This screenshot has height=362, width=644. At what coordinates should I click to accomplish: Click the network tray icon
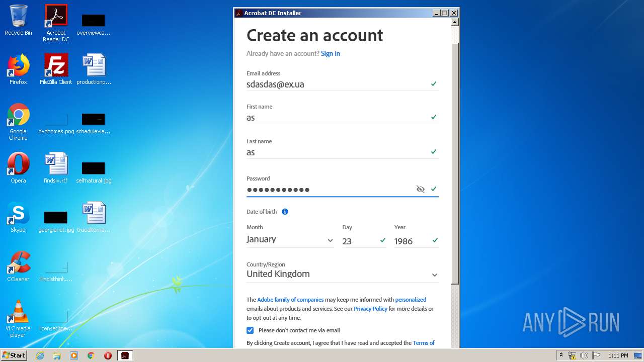[572, 355]
